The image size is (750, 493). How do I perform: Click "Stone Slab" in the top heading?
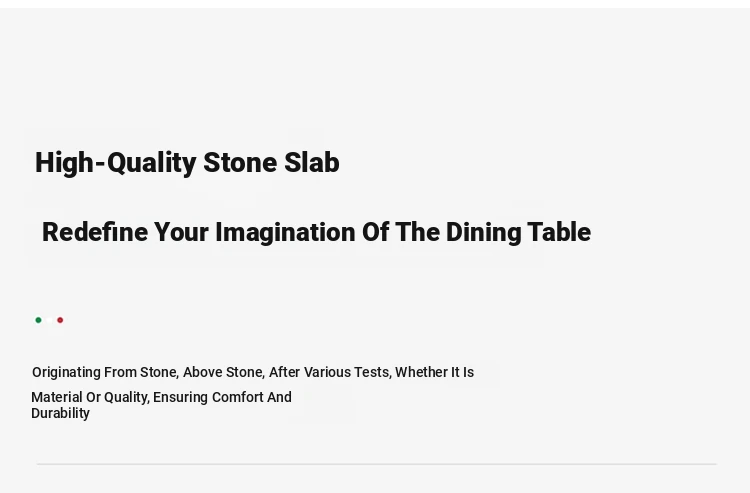(272, 163)
